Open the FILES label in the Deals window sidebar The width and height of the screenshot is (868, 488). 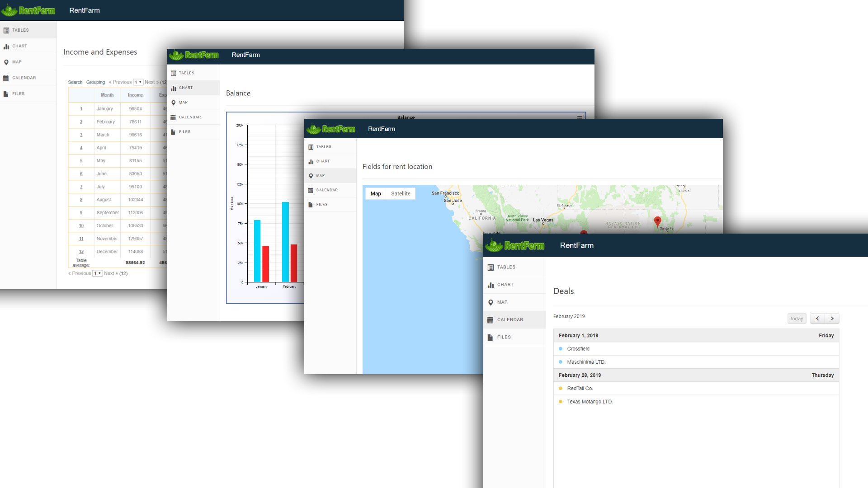[x=504, y=338]
